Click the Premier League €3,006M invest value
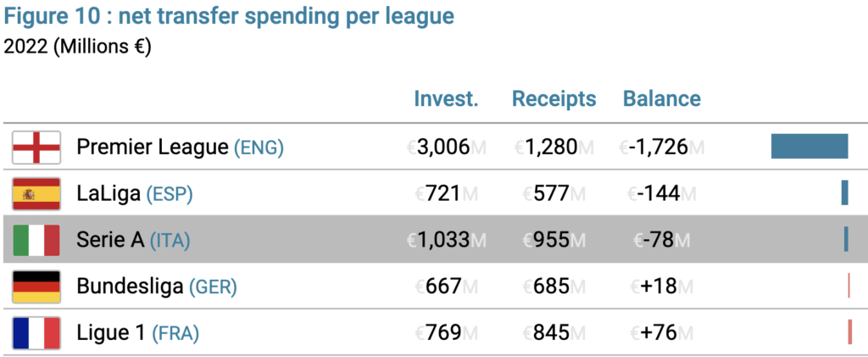 [447, 148]
